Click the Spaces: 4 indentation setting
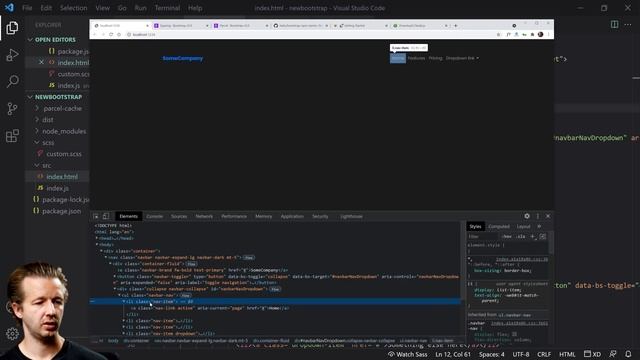 click(491, 354)
